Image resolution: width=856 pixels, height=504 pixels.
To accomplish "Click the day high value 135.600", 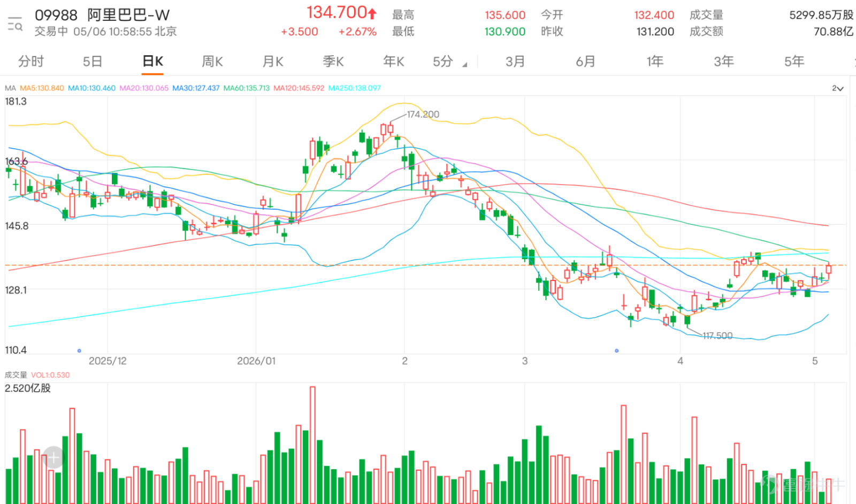I will [x=505, y=15].
